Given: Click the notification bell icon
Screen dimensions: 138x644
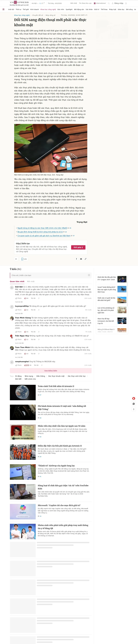Looking at the screenshot, I should coord(126,3).
